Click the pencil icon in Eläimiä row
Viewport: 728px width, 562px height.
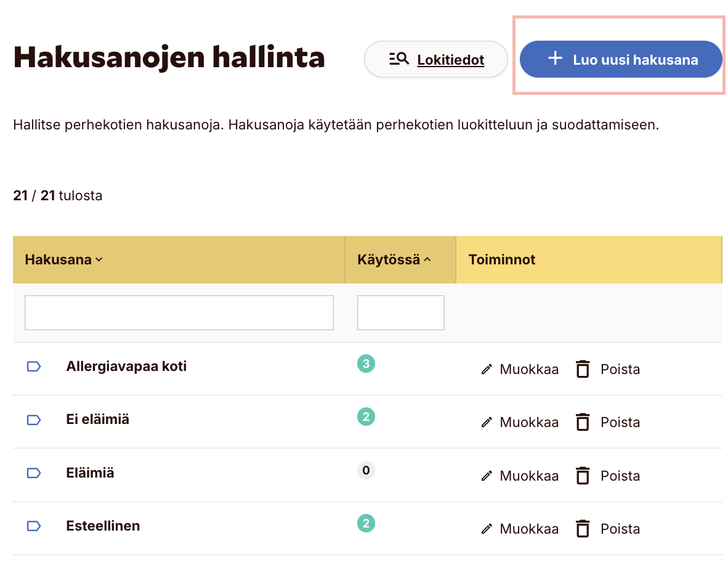pyautogui.click(x=487, y=476)
